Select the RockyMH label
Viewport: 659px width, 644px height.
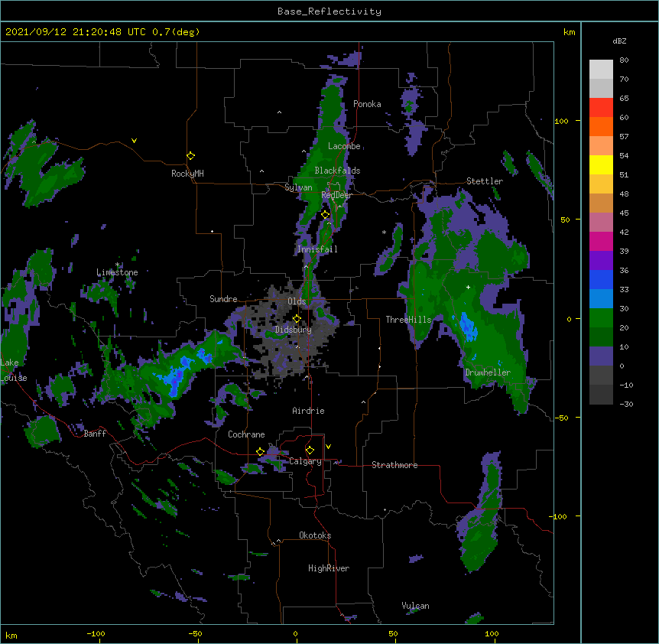tap(187, 174)
